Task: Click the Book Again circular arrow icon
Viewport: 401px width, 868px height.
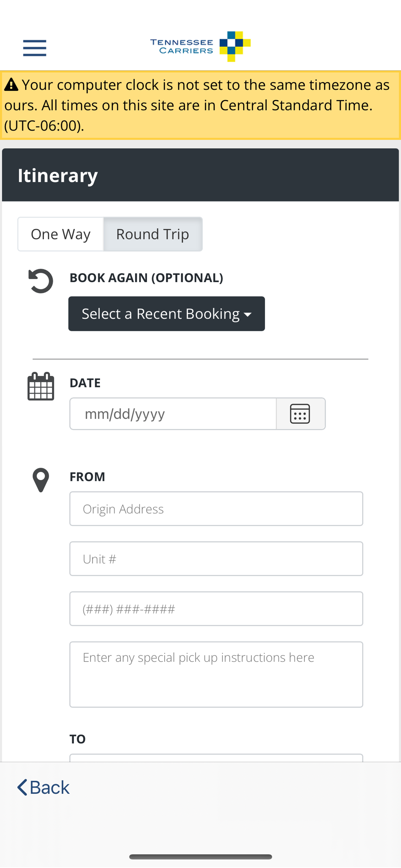Action: pyautogui.click(x=41, y=281)
